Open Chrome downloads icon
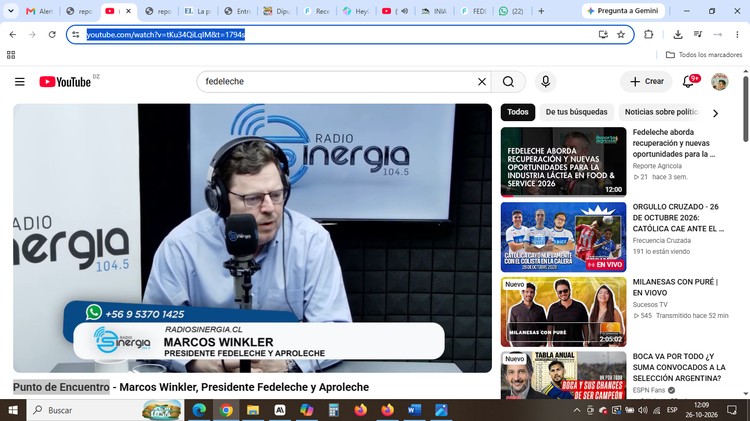This screenshot has width=750, height=421. (678, 34)
